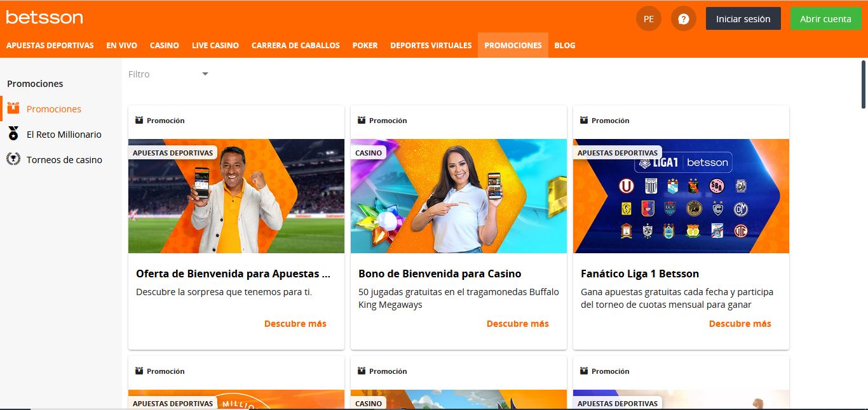Select Promociones in the left sidebar

coord(54,109)
